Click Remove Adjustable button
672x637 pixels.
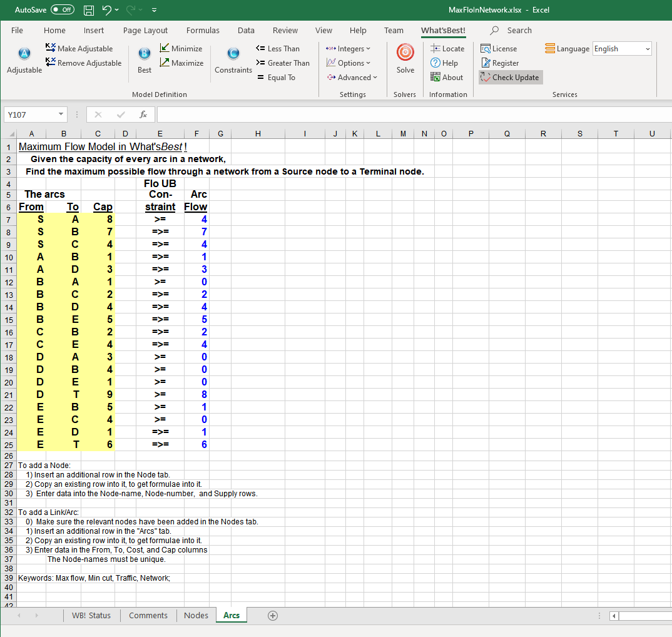point(84,63)
